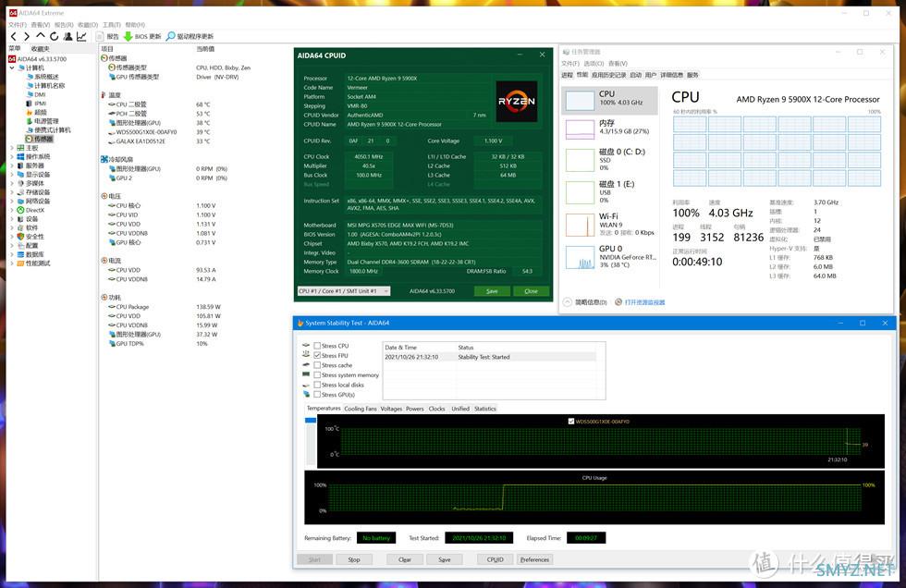Click the graph icon in AIDA64 toolbar
Image resolution: width=906 pixels, height=588 pixels.
81,36
